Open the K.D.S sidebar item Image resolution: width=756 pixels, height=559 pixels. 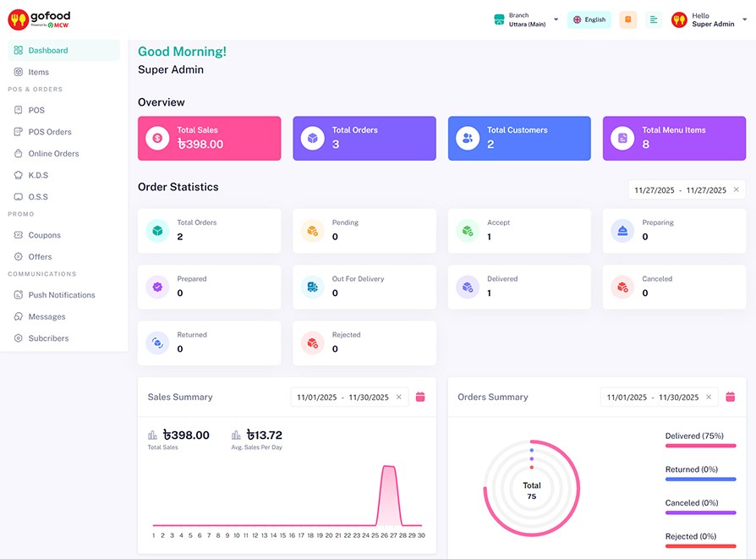pos(38,175)
